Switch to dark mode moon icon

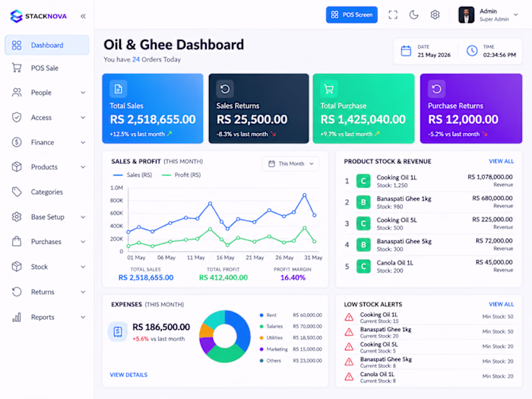414,14
